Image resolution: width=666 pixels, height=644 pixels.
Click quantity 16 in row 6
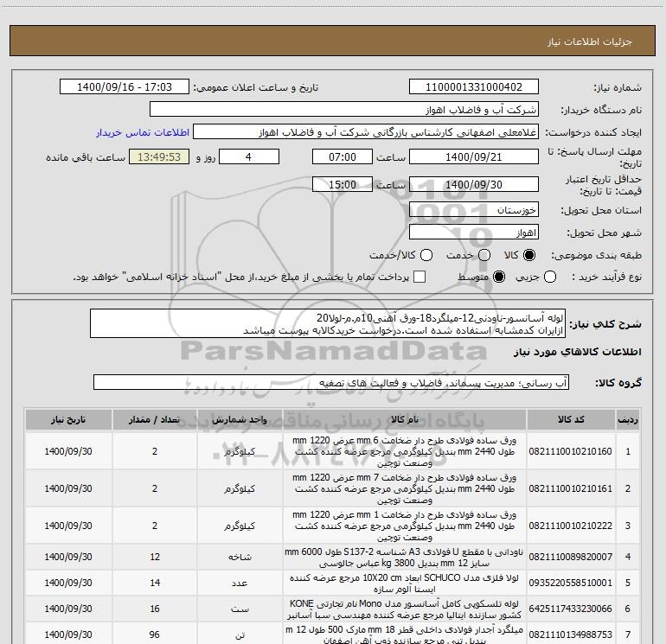(155, 609)
